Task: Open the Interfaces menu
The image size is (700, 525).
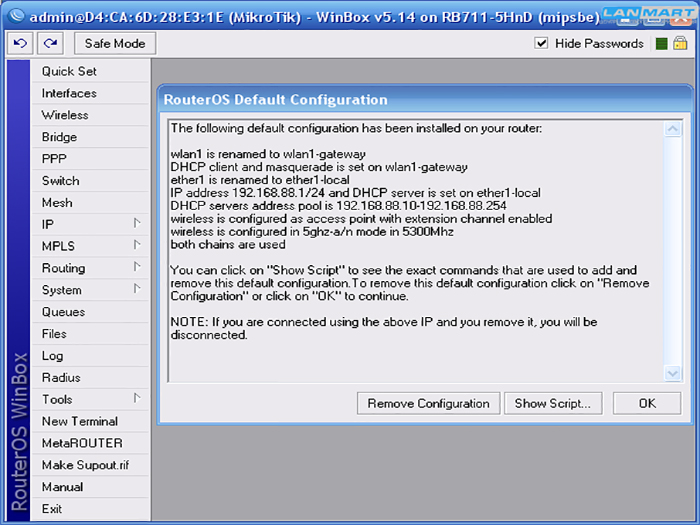Action: pyautogui.click(x=90, y=93)
